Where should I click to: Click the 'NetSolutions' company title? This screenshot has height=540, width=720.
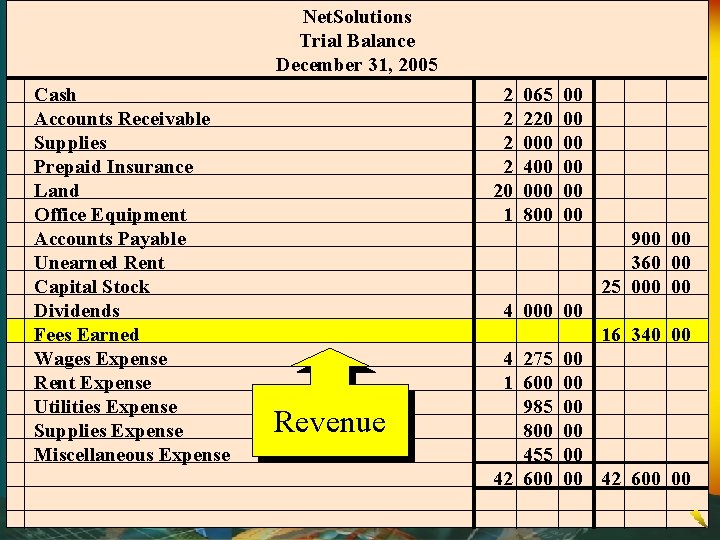pos(357,17)
